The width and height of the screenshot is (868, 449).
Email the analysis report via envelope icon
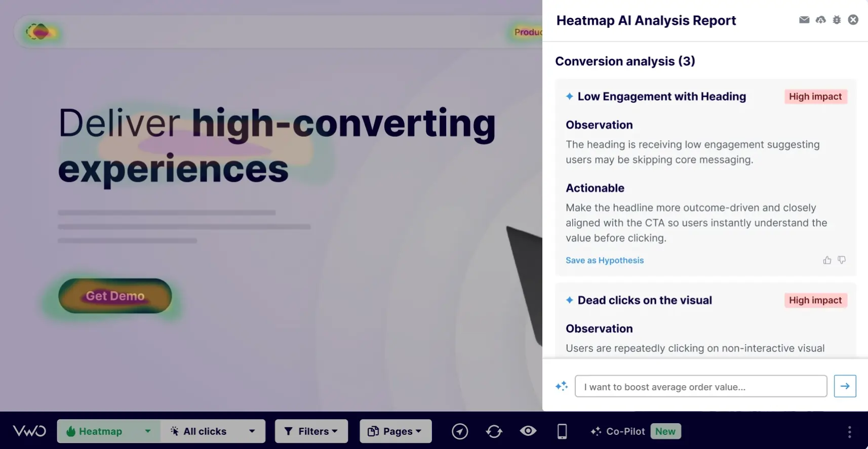(x=804, y=20)
